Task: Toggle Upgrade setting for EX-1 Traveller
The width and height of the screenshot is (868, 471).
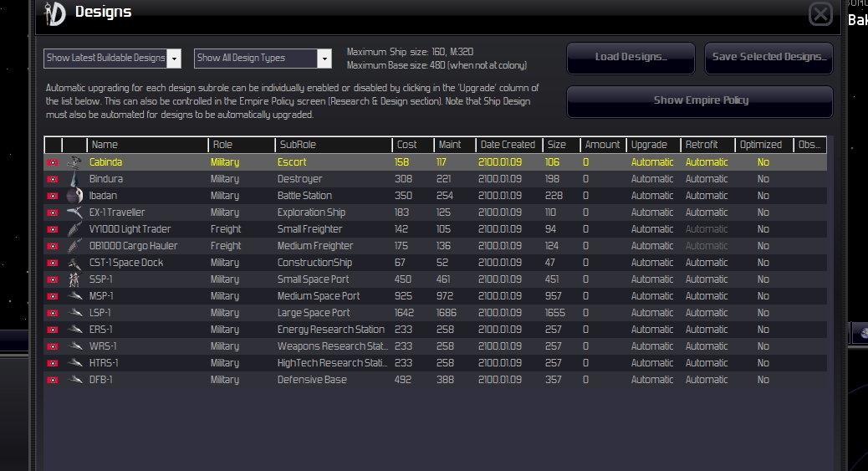Action: pos(652,212)
